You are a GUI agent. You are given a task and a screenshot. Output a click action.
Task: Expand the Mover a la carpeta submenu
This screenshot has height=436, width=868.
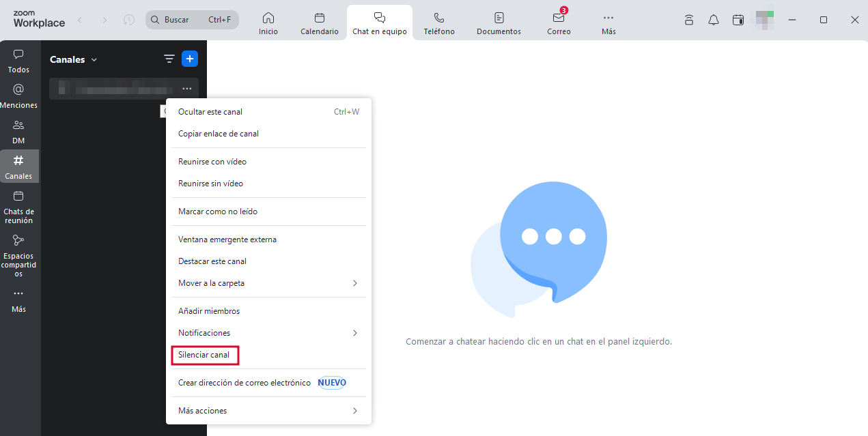268,283
